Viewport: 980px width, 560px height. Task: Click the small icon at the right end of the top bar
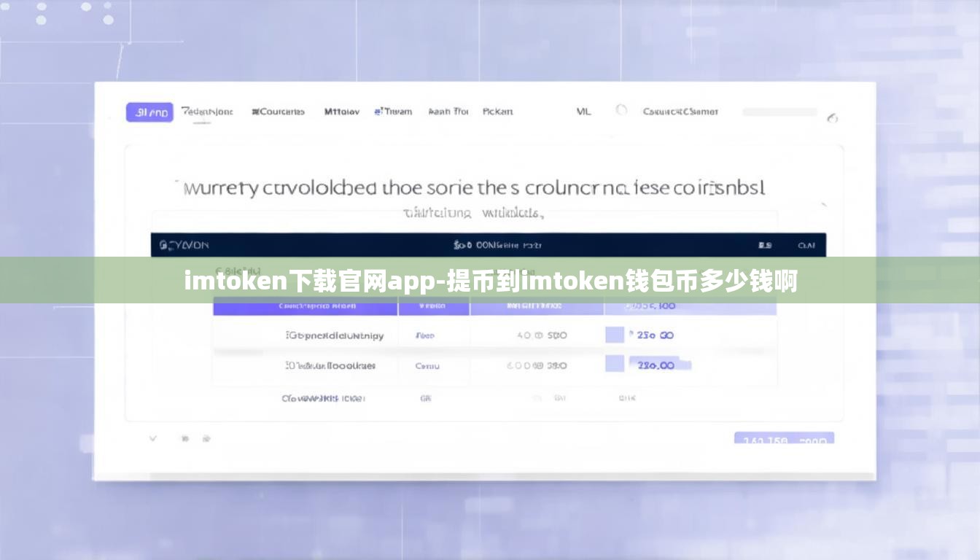coord(833,118)
